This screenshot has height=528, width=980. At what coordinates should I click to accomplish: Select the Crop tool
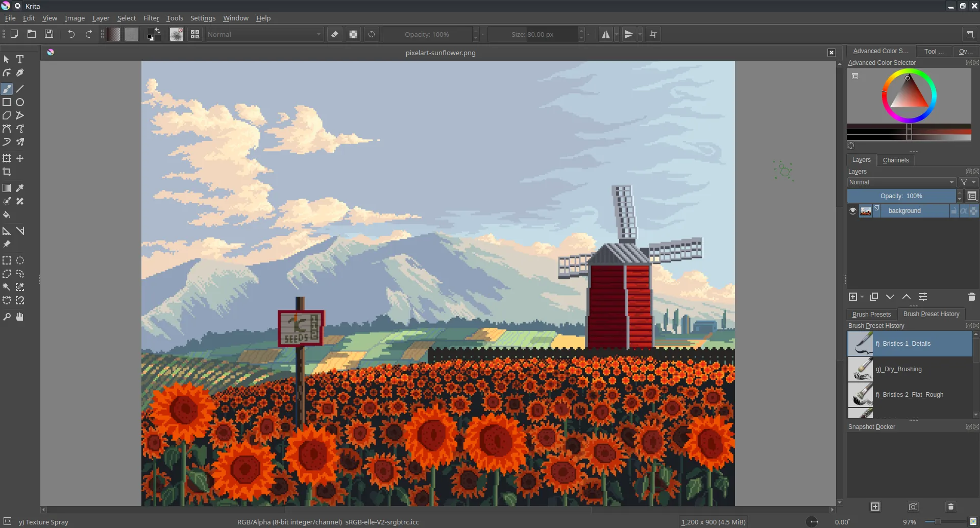click(x=7, y=172)
